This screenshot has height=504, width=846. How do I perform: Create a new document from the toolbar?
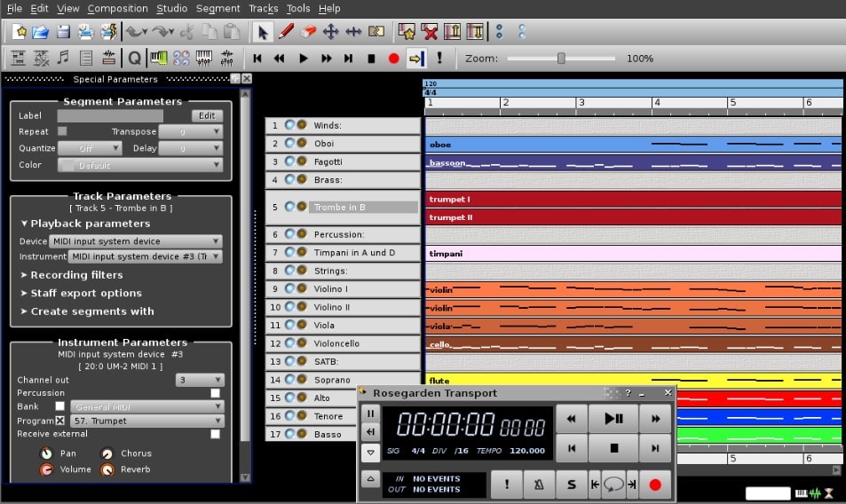pos(20,32)
